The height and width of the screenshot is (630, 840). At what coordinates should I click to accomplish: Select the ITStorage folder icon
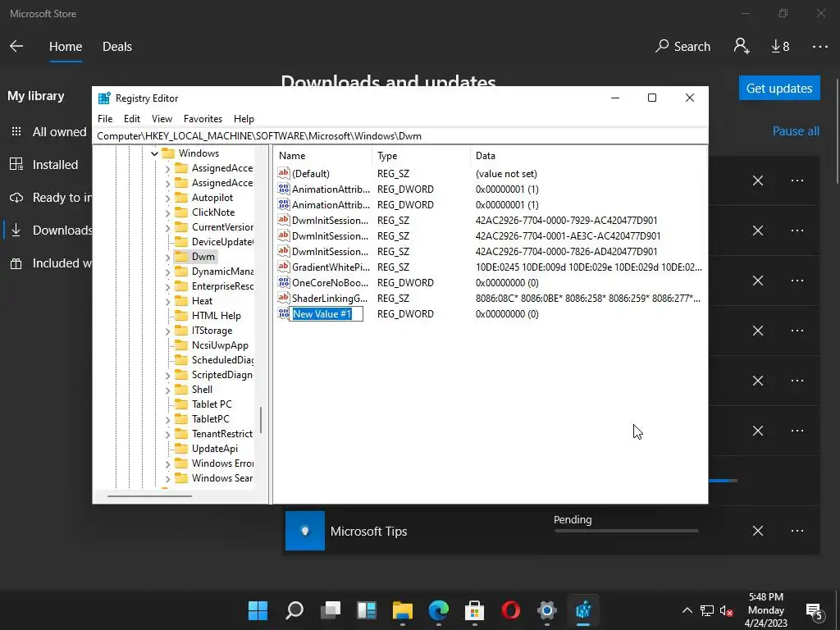click(x=181, y=331)
